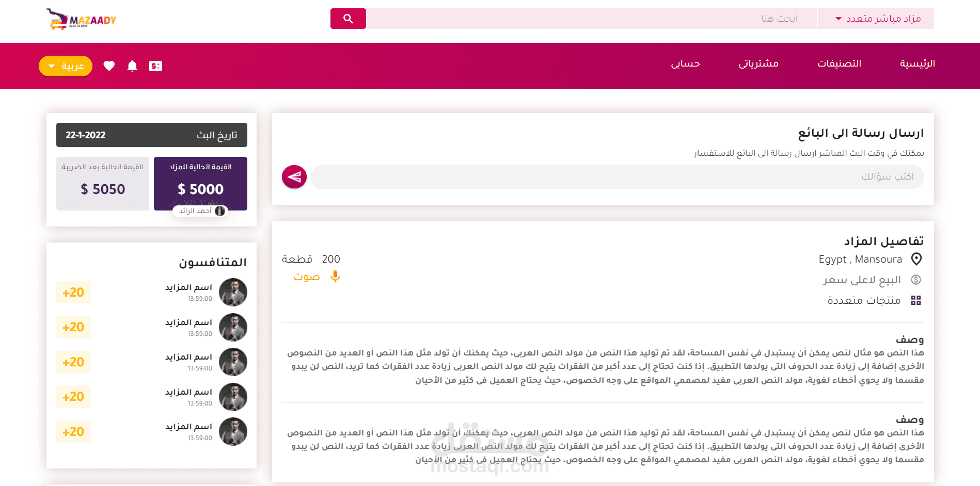
Task: Click the صوت audio label
Action: [x=307, y=277]
